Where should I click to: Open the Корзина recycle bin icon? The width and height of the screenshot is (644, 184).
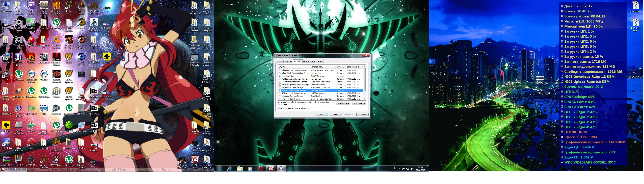tap(6, 24)
